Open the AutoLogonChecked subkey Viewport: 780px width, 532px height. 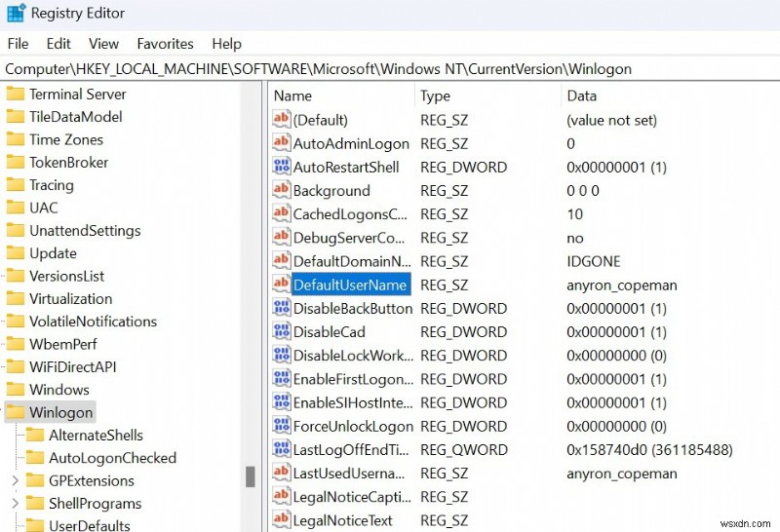click(x=112, y=458)
